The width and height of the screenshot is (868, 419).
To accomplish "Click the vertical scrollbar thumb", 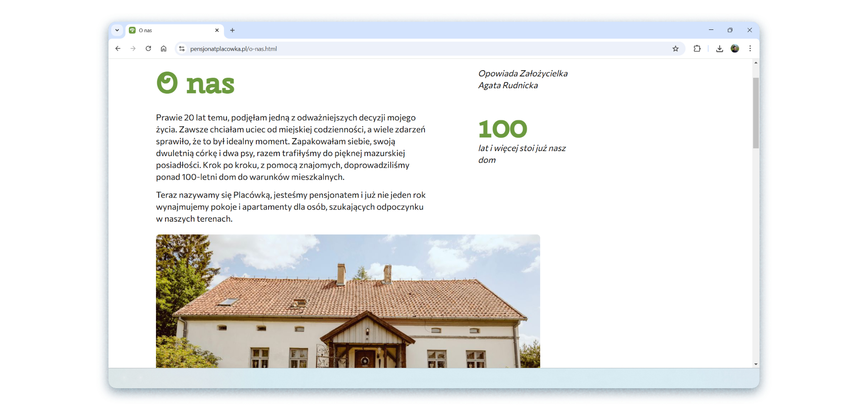I will [756, 113].
